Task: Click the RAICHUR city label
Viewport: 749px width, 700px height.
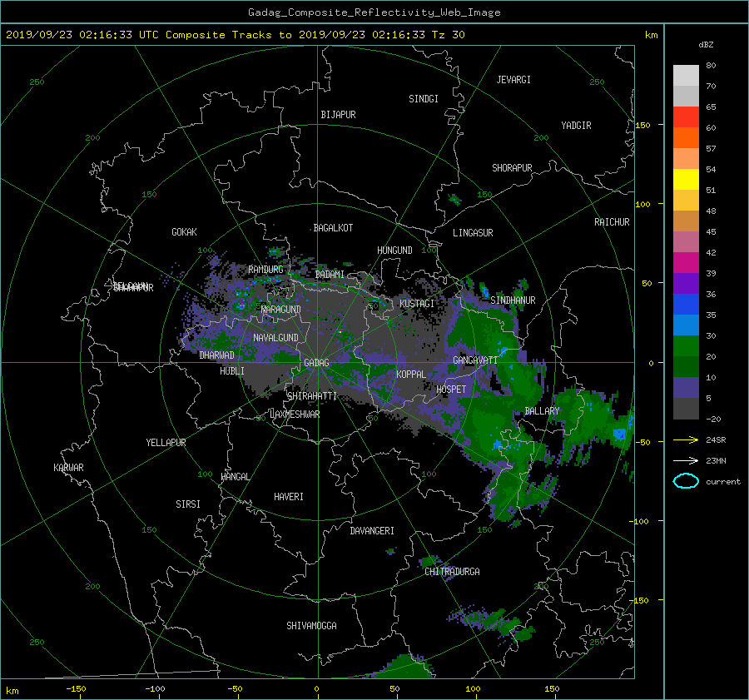Action: coord(612,222)
